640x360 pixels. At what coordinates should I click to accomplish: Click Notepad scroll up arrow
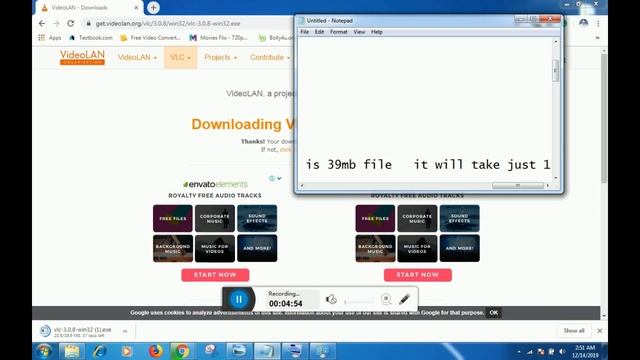coord(556,42)
